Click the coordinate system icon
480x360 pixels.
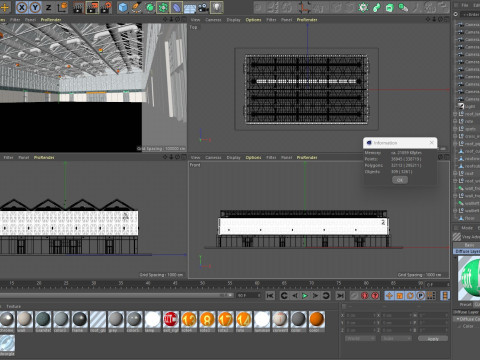point(62,7)
